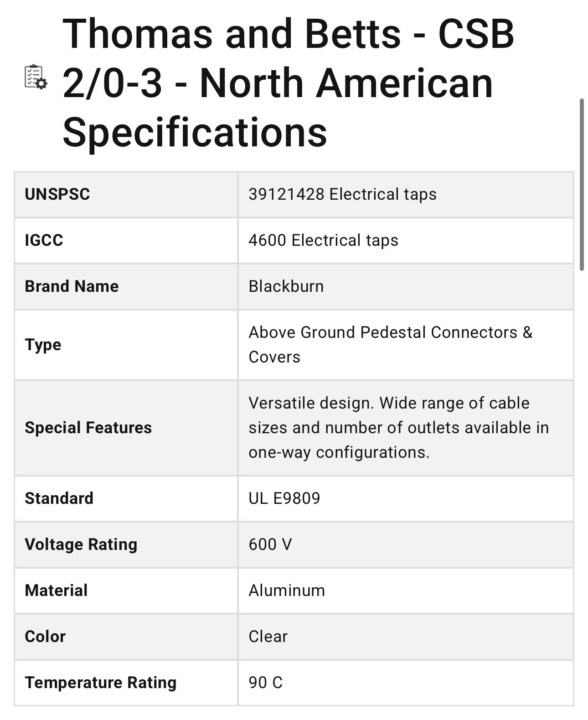Click the Type row label

coord(43,345)
